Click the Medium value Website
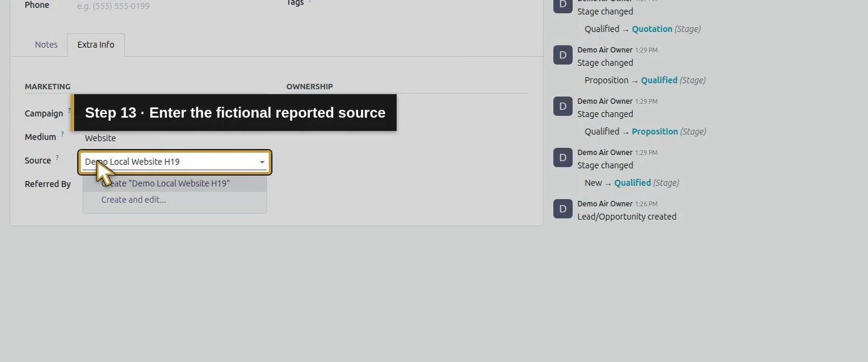 pos(101,138)
